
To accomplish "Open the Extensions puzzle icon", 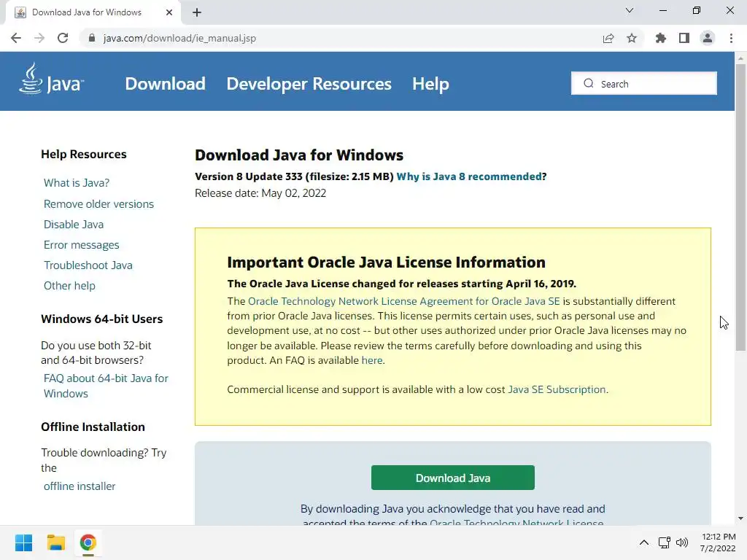I will click(x=660, y=38).
